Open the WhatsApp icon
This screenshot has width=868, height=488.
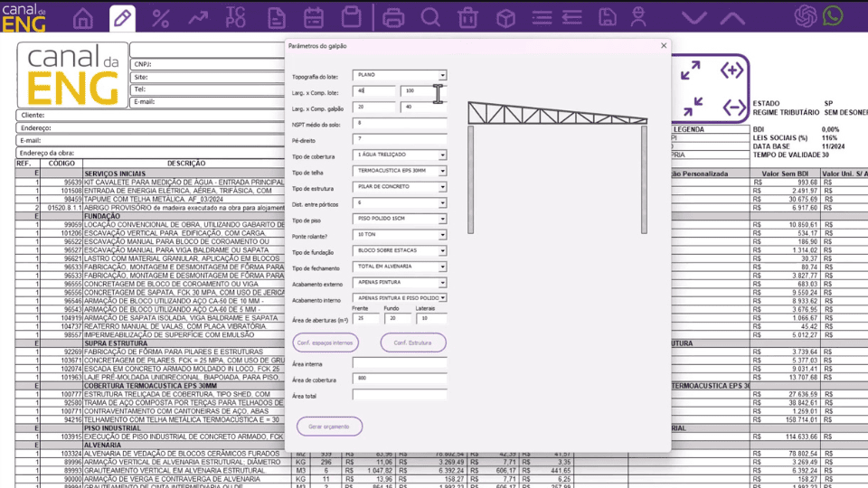[x=833, y=16]
